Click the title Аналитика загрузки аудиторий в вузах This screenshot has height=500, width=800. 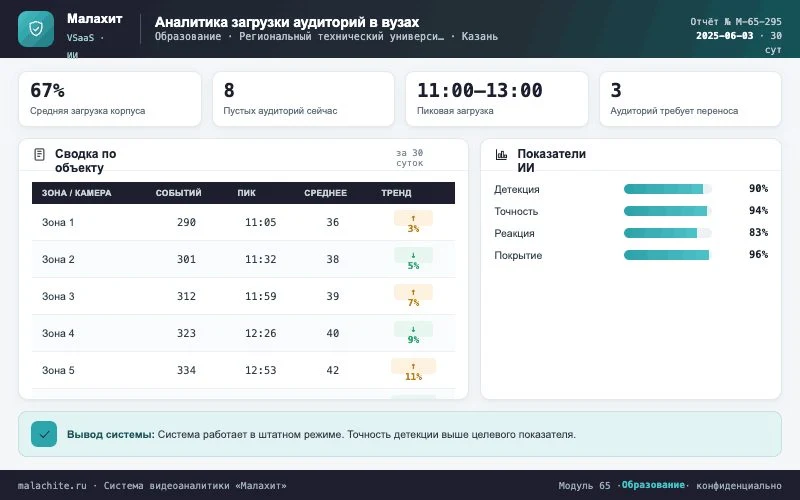[287, 22]
